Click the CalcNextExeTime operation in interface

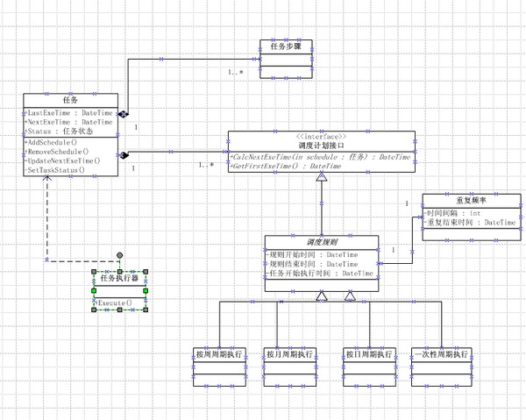[x=320, y=157]
